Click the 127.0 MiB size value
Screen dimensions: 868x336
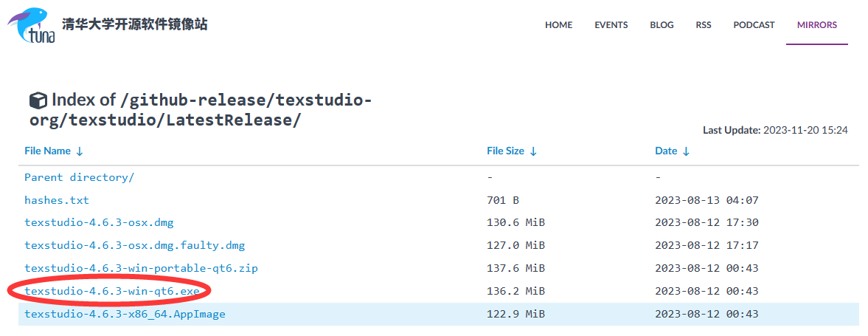pyautogui.click(x=515, y=246)
